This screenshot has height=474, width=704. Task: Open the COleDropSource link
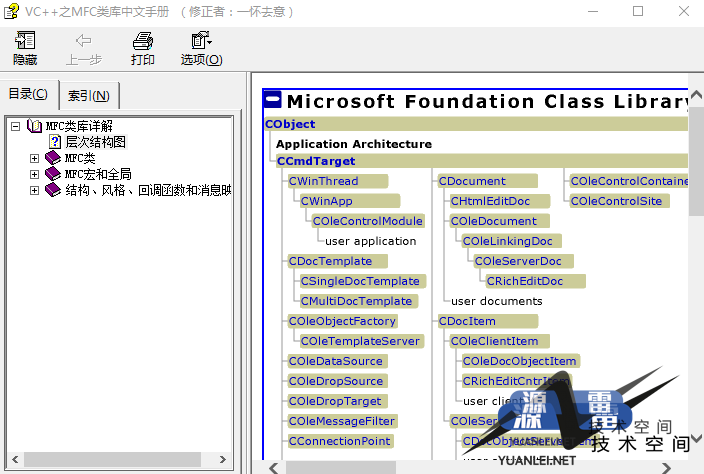(x=336, y=381)
